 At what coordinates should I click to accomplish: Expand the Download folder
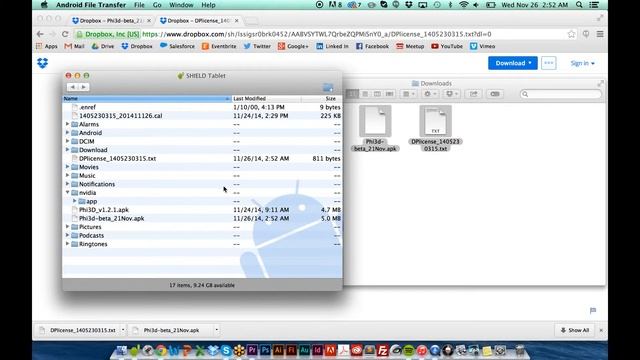pos(67,150)
